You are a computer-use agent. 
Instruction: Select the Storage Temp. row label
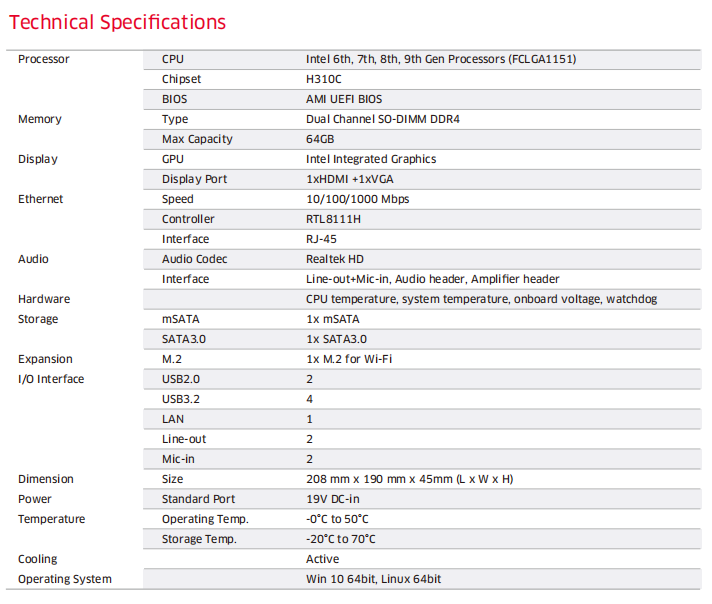click(x=199, y=539)
